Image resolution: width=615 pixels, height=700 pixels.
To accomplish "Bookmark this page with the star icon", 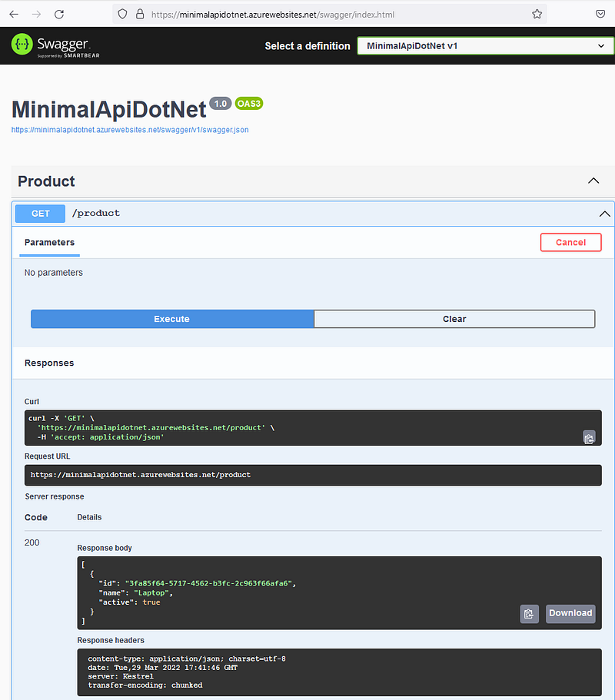I will pyautogui.click(x=537, y=15).
